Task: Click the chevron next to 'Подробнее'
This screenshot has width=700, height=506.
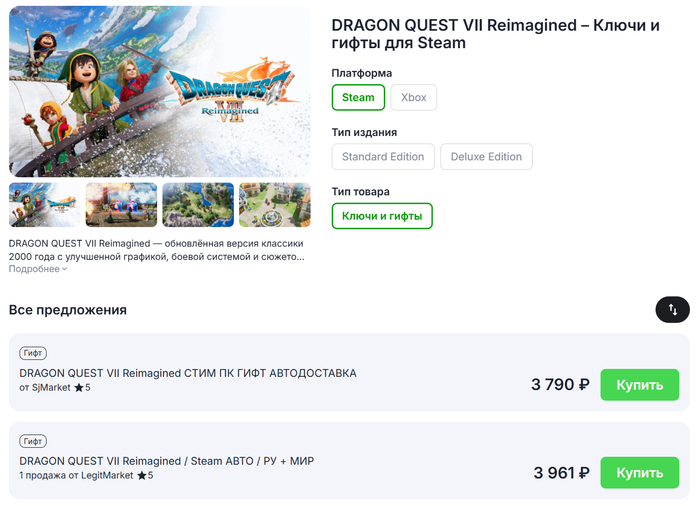Action: click(65, 269)
